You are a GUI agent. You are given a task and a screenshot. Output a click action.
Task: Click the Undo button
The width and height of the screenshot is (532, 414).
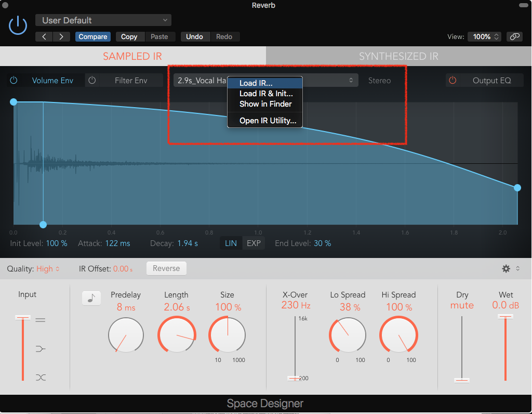point(194,37)
